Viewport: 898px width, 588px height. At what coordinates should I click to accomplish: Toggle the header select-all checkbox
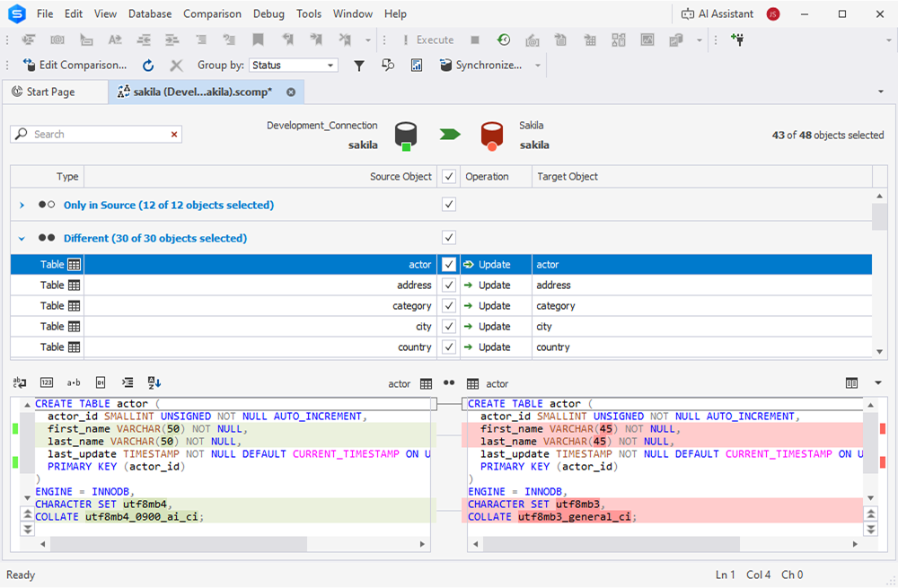coord(449,177)
